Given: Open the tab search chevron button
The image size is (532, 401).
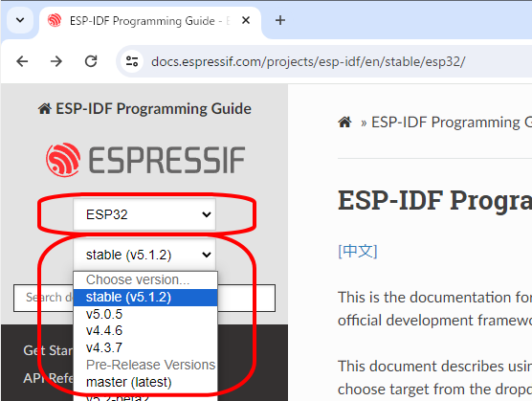Looking at the screenshot, I should (x=20, y=20).
